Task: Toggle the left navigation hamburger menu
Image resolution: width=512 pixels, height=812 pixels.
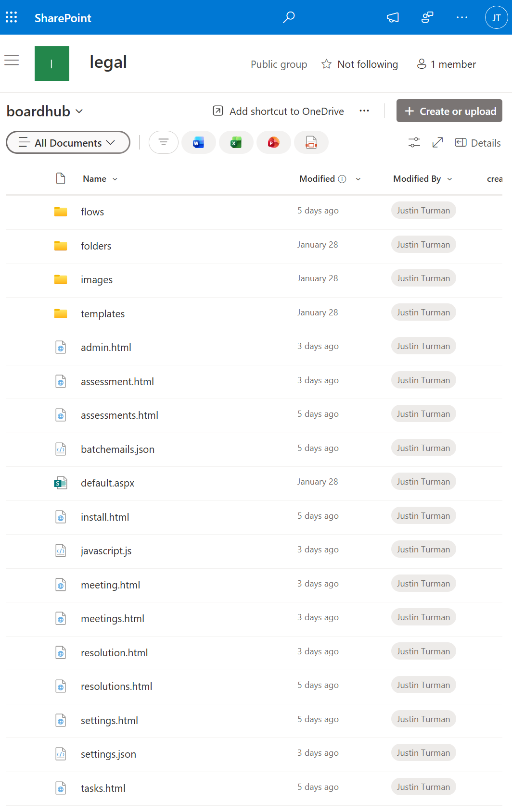Action: pos(12,60)
